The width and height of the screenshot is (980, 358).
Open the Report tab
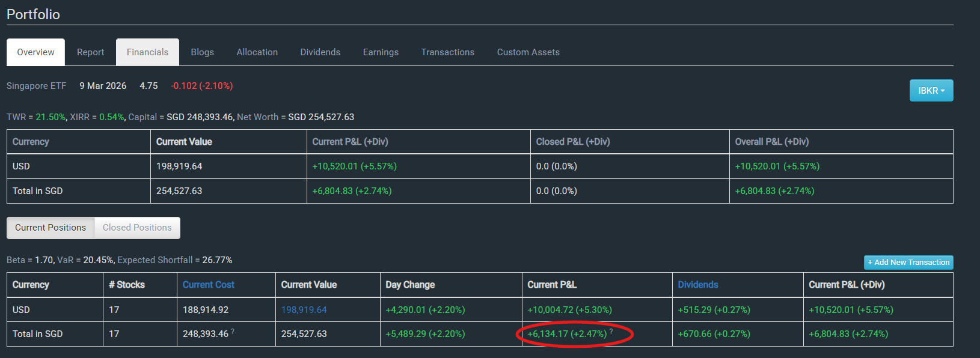(x=90, y=52)
